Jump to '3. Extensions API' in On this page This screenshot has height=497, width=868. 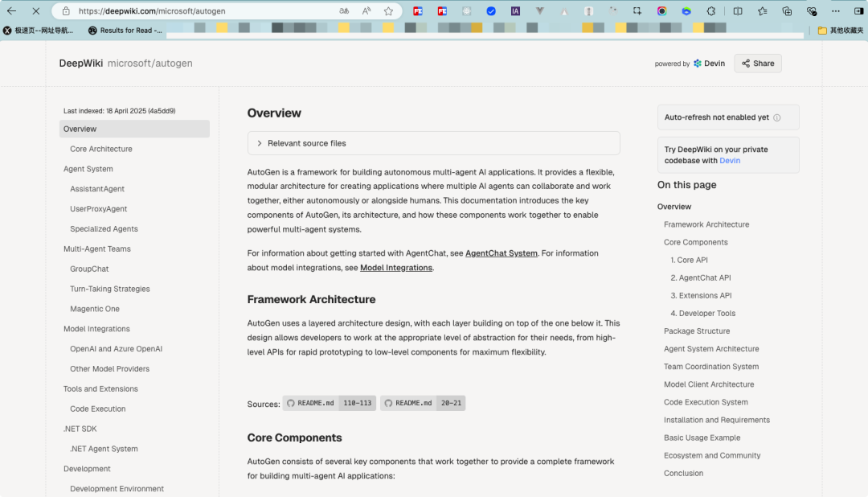(x=702, y=295)
